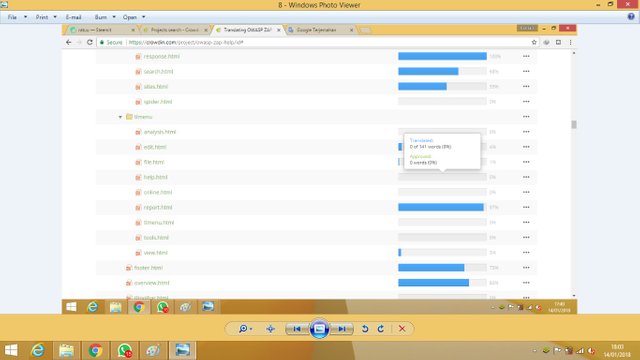640x360 pixels.
Task: Collapse the tlmenu folder
Action: coord(120,117)
